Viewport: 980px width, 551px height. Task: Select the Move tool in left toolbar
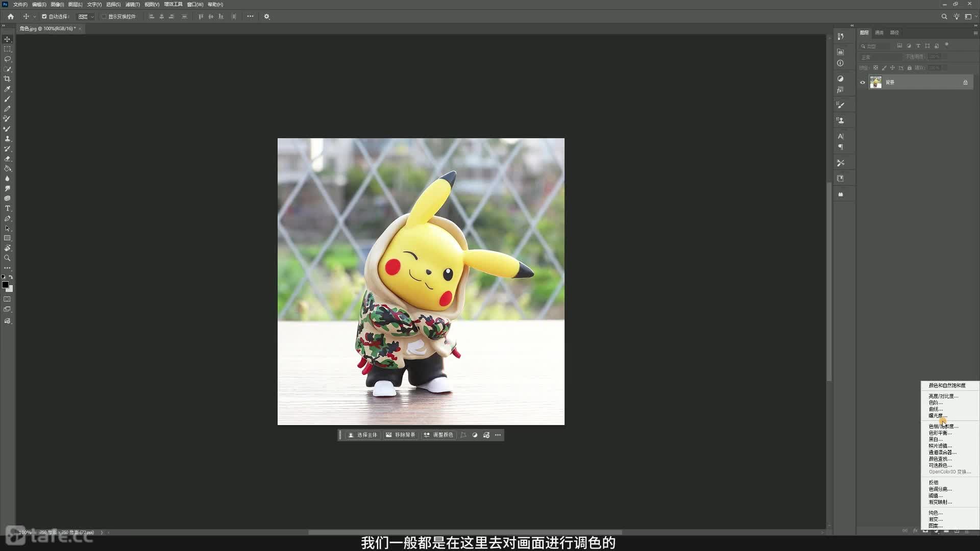[x=7, y=39]
